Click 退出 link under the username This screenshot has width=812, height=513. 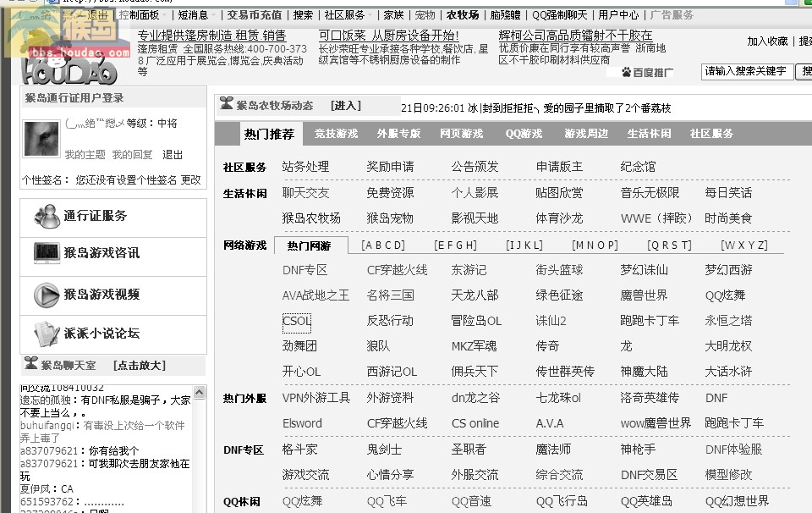click(173, 155)
